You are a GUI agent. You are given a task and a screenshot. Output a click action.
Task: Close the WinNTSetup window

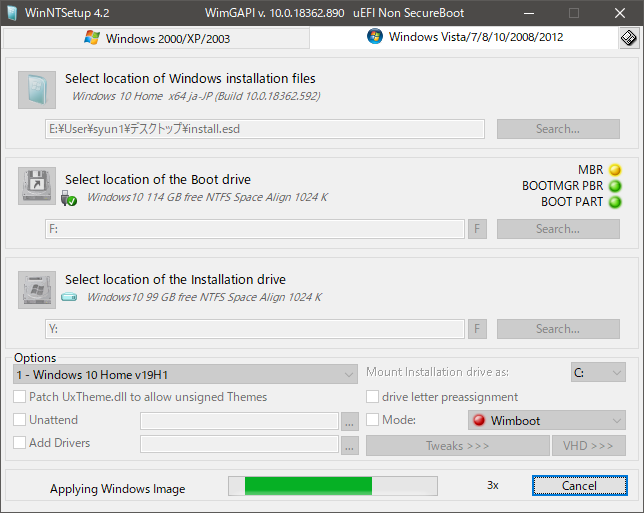point(620,13)
